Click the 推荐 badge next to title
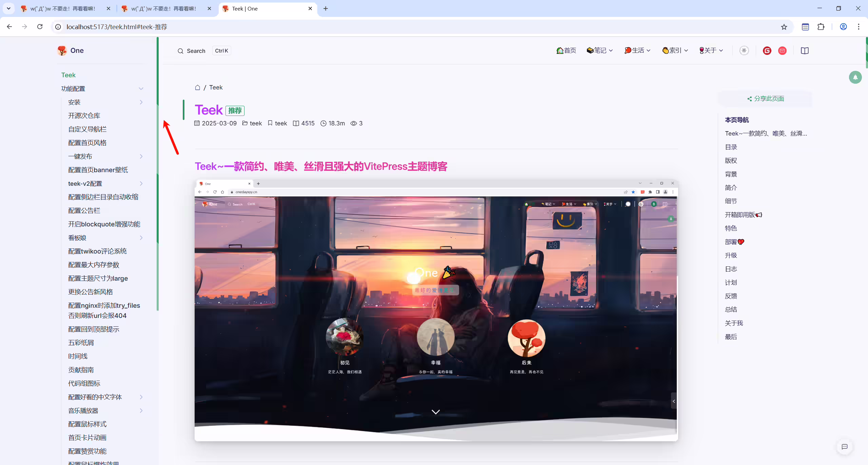Image resolution: width=868 pixels, height=465 pixels. click(235, 110)
